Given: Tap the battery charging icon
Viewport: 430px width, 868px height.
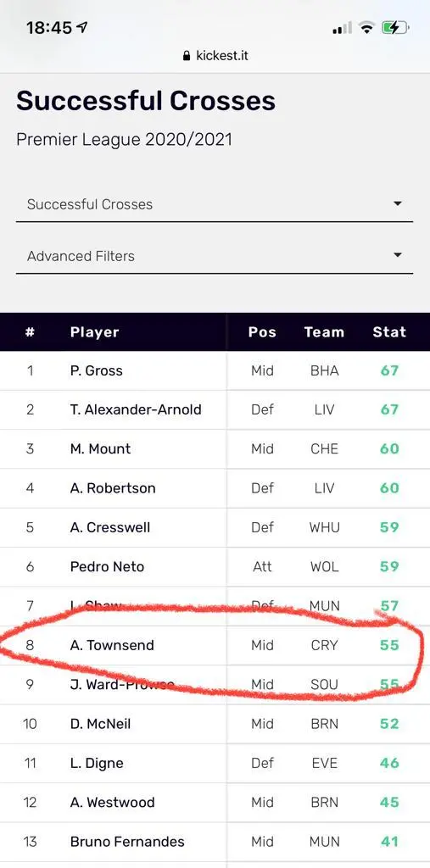Looking at the screenshot, I should tap(395, 28).
